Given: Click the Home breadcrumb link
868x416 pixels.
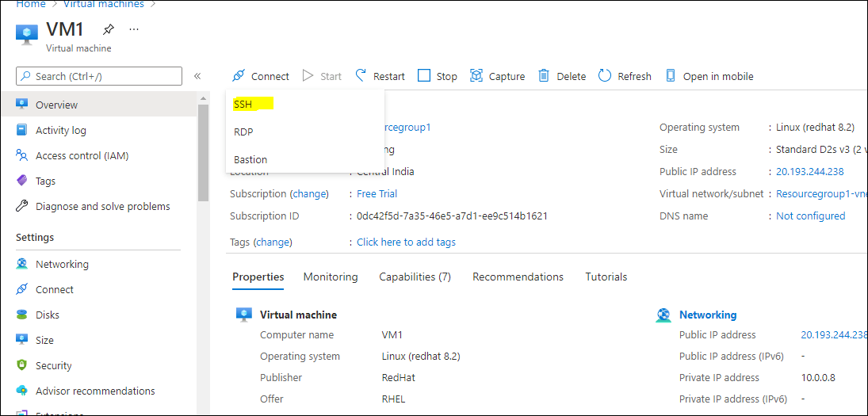Looking at the screenshot, I should (x=31, y=5).
